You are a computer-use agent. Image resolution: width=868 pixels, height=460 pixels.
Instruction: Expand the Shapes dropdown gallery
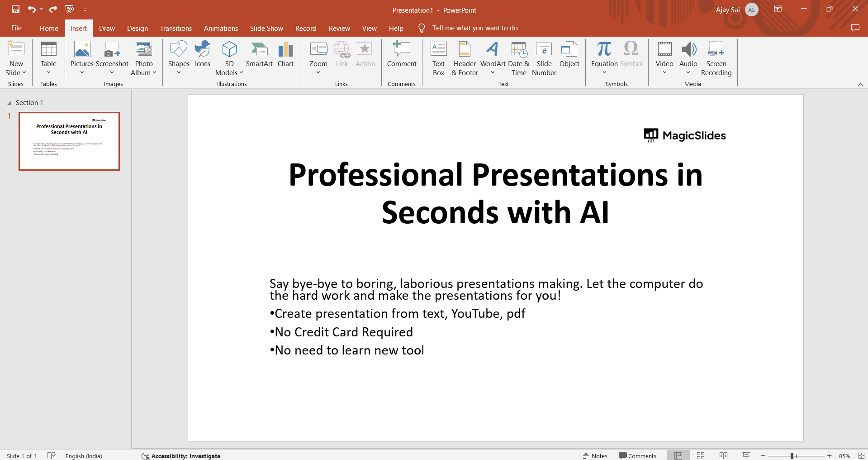pos(179,72)
